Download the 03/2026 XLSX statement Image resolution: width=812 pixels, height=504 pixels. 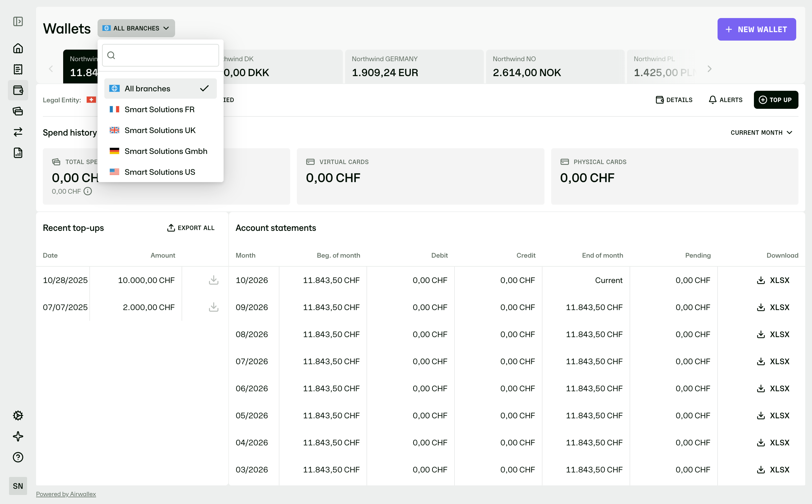coord(773,469)
